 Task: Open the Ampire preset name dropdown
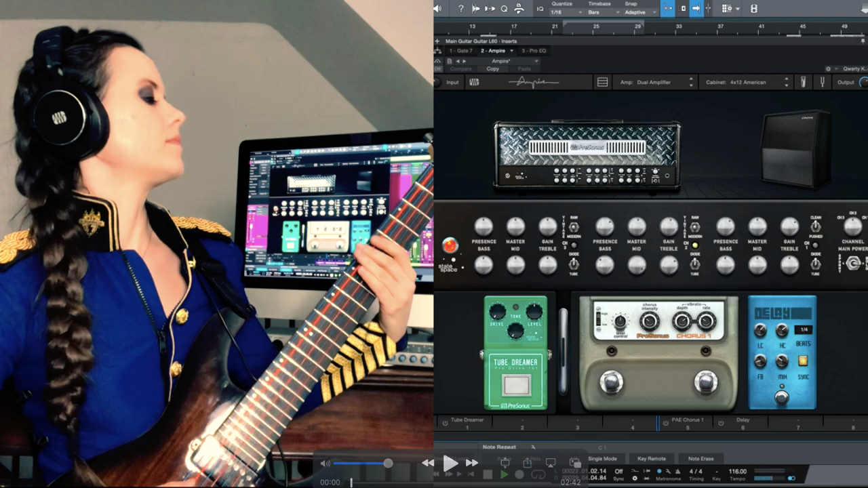(x=505, y=61)
